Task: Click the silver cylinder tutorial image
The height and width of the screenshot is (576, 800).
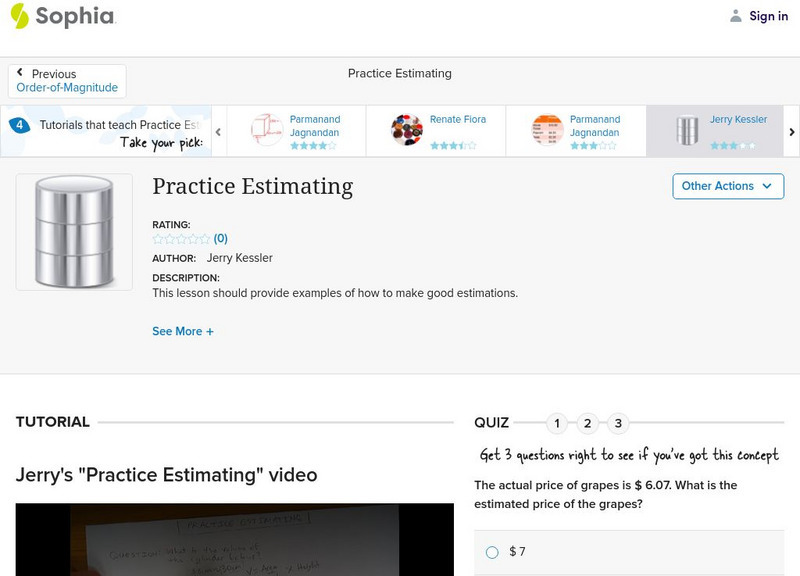Action: tap(74, 232)
